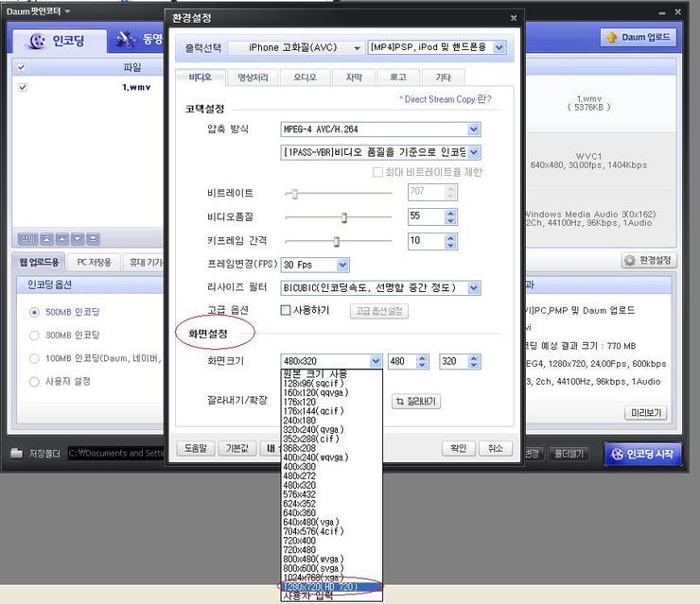Switch to the 자막 tab
The width and height of the screenshot is (700, 604).
[x=353, y=78]
